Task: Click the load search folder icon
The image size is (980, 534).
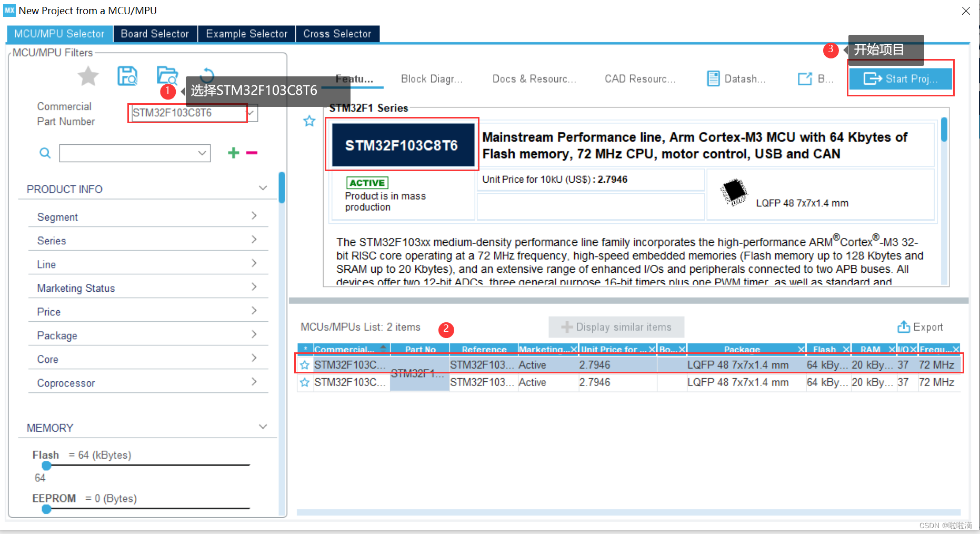Action: [x=167, y=76]
